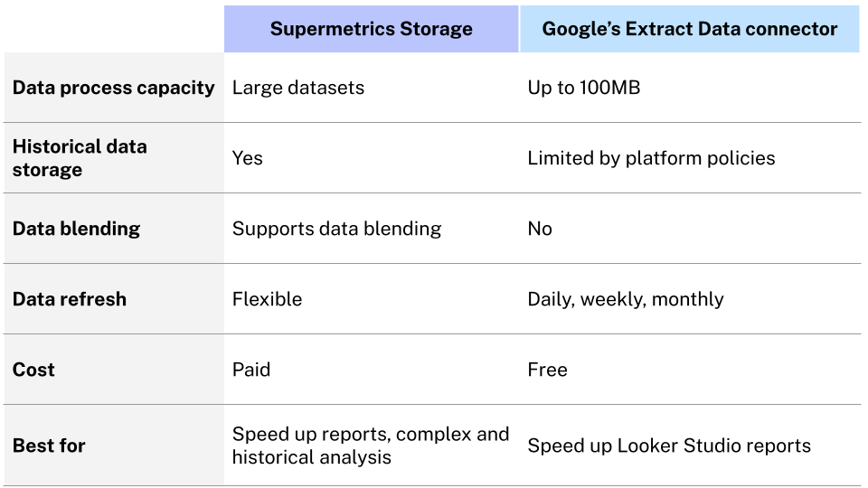868x488 pixels.
Task: Select the Flexible cell
Action: point(267,299)
